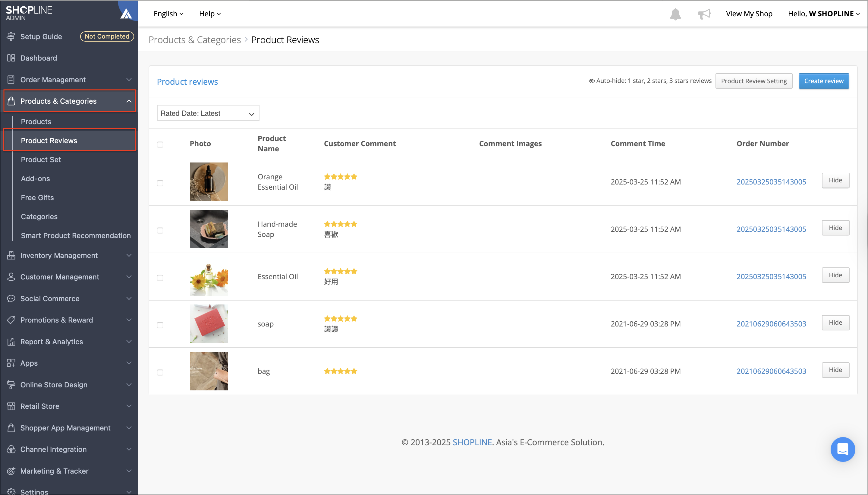Open the Product Reviews submenu item
This screenshot has height=495, width=868.
coord(49,141)
